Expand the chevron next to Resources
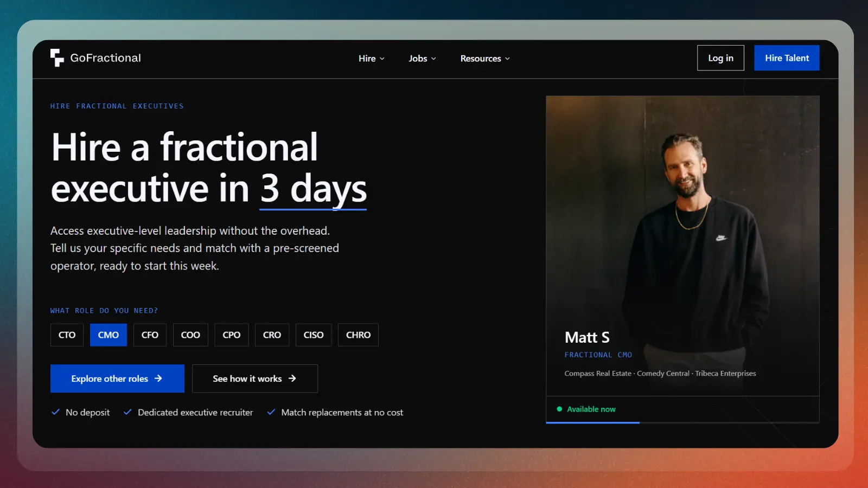This screenshot has height=488, width=868. coord(507,59)
